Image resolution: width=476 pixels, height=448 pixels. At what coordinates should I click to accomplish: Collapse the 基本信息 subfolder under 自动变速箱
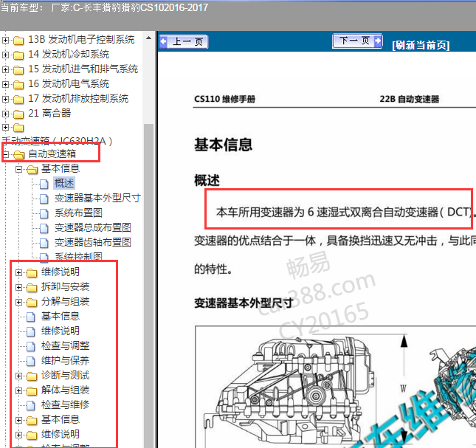[x=19, y=169]
